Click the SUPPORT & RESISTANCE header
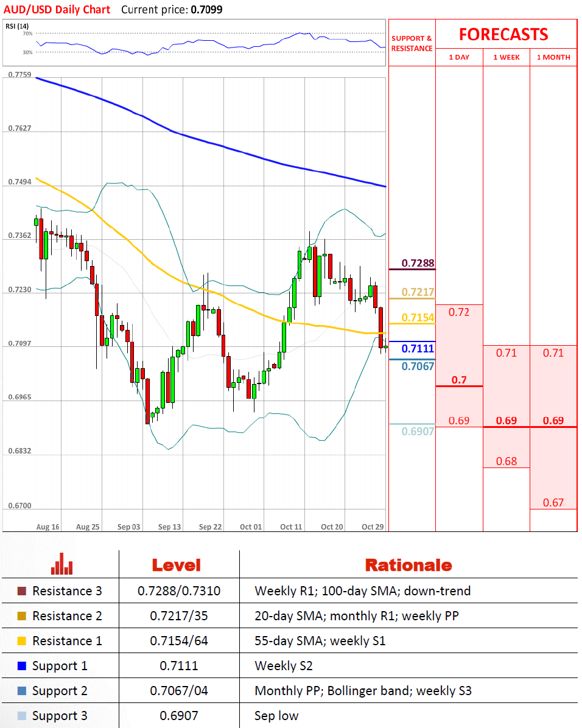The image size is (582, 728). (412, 43)
